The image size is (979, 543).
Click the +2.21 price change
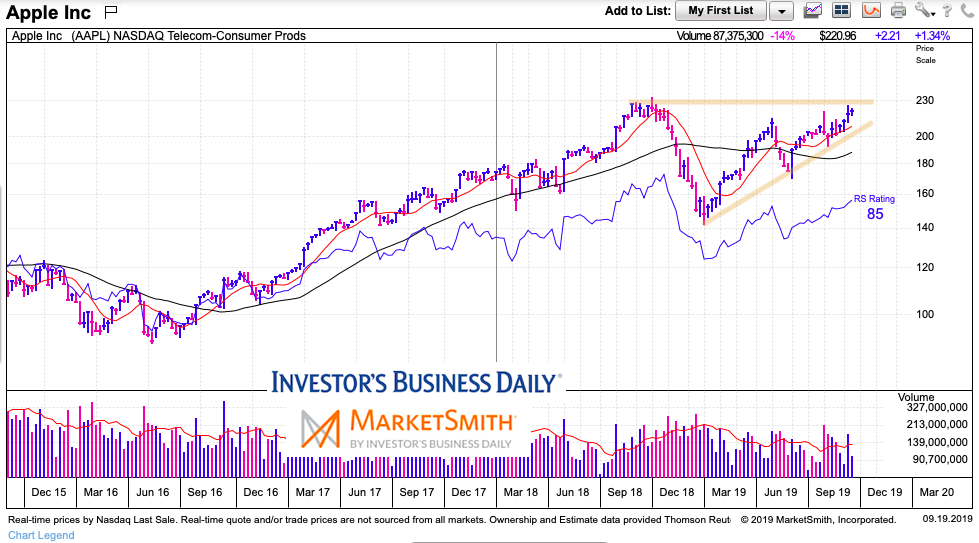[x=887, y=36]
